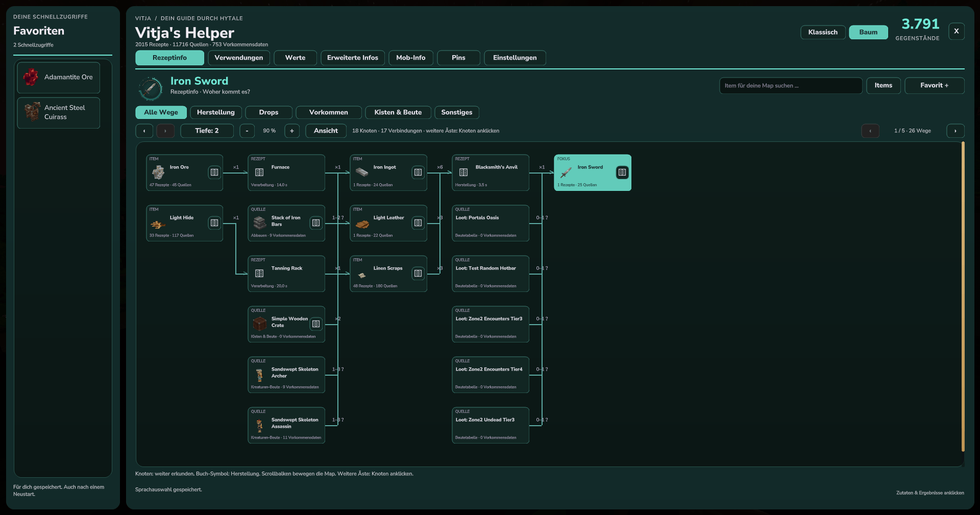This screenshot has width=980, height=515.
Task: Open recipe book icon on Iron Sword focus node
Action: pos(622,173)
